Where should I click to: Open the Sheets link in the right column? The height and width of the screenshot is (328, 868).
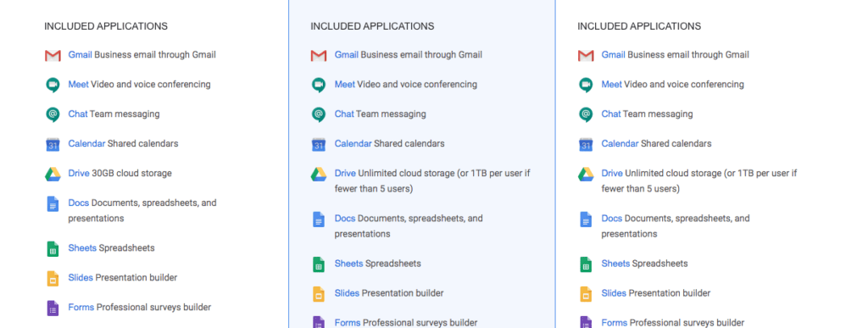[615, 264]
